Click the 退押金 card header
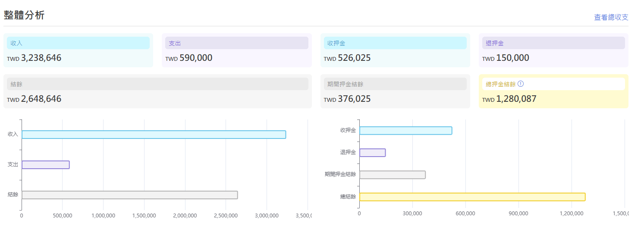 click(553, 43)
